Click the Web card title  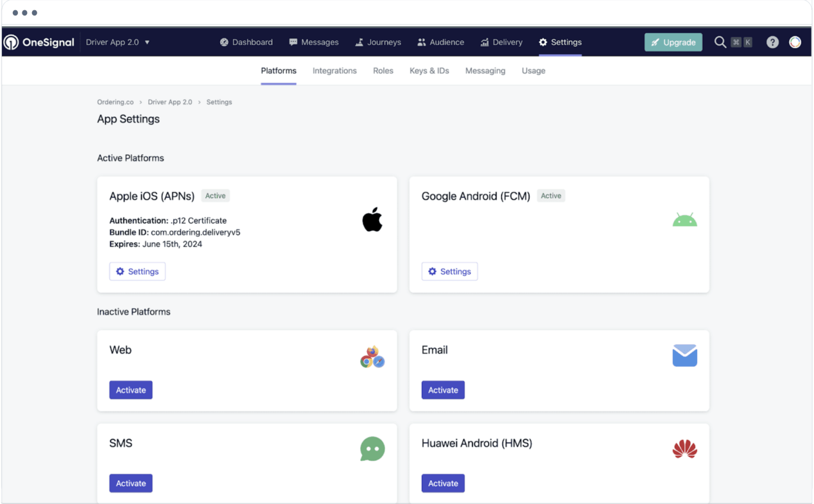[120, 350]
